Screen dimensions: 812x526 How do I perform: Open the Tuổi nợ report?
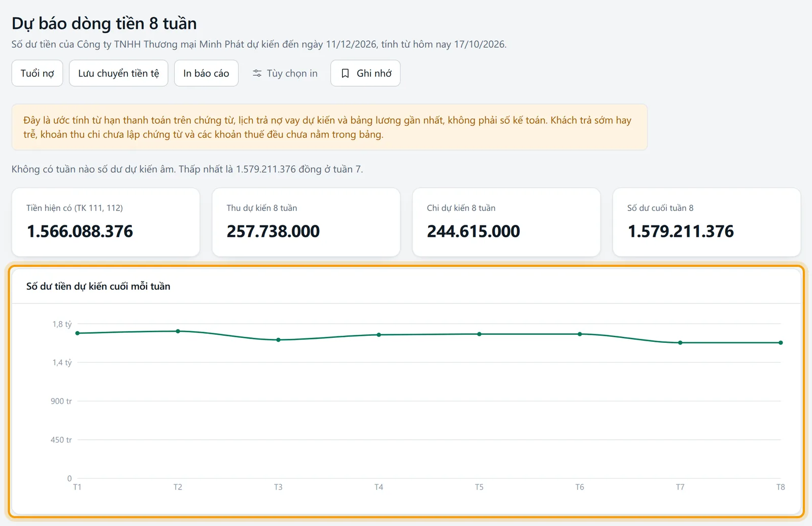click(x=37, y=73)
